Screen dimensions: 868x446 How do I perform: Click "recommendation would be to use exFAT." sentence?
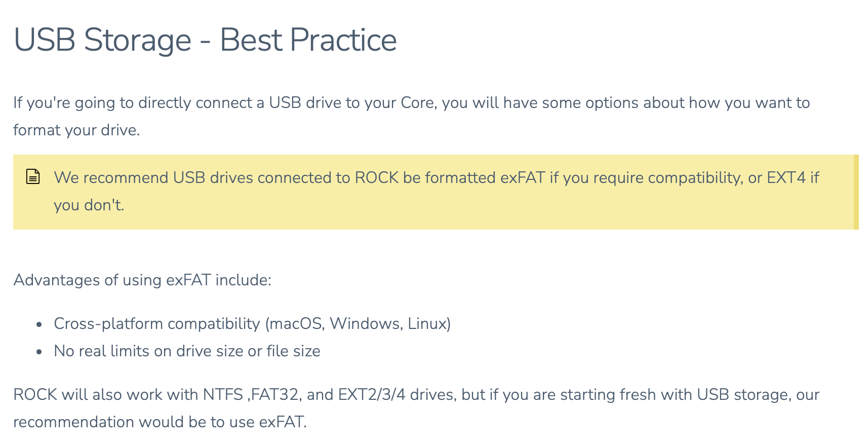point(160,422)
